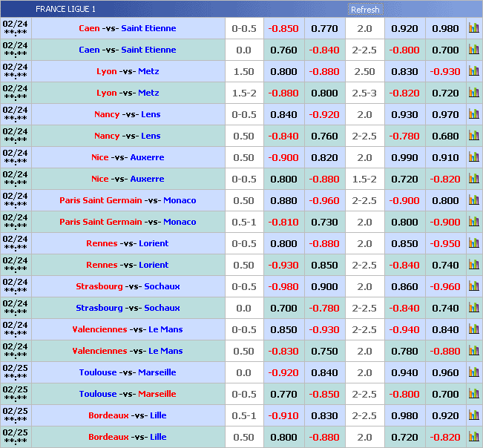Viewport: 483px width, 448px height.
Task: Click the FRANCE LIGUE 1 league header
Action: [x=65, y=10]
